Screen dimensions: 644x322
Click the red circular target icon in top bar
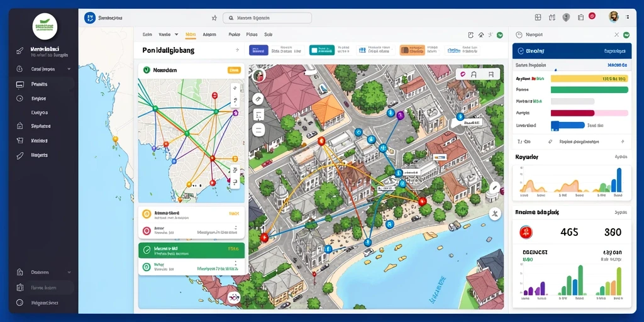592,16
